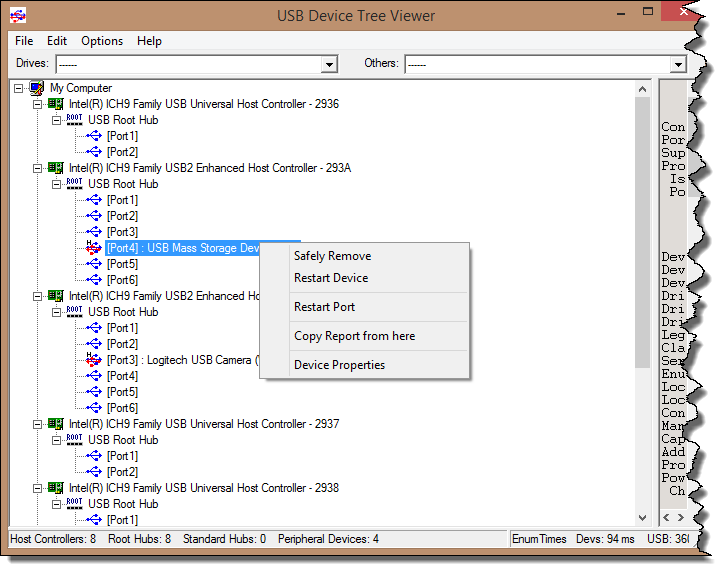The height and width of the screenshot is (571, 728).
Task: Click the ROOT hub icon under controller 293A
Action: pyautogui.click(x=74, y=184)
